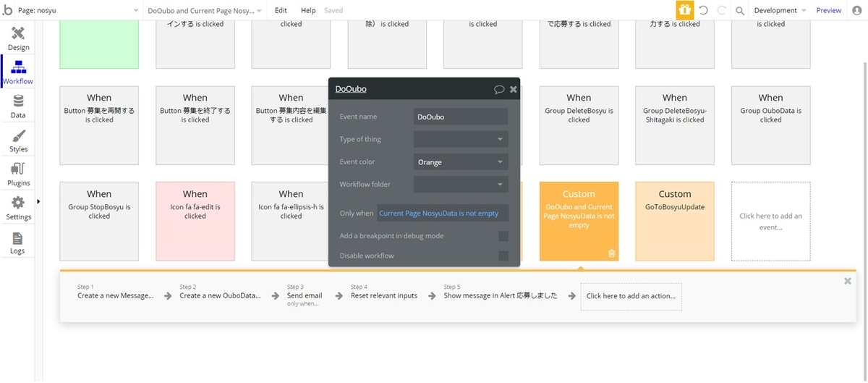Viewport: 868px width, 383px height.
Task: Open the search magnifier tool
Action: [740, 11]
